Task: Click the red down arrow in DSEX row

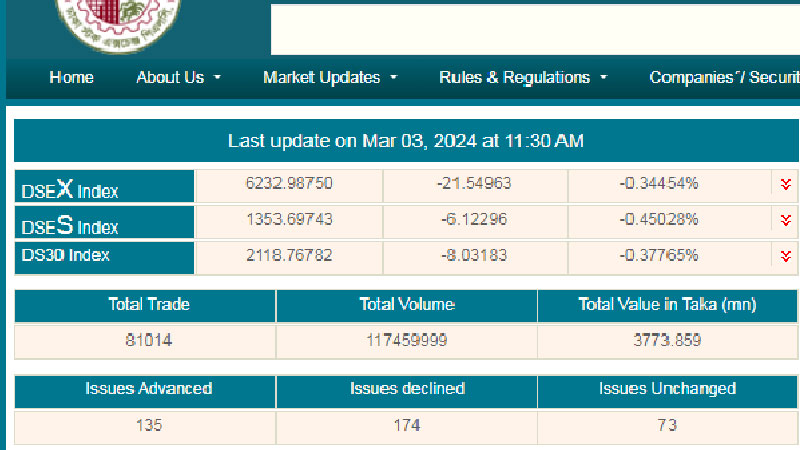Action: (x=786, y=184)
